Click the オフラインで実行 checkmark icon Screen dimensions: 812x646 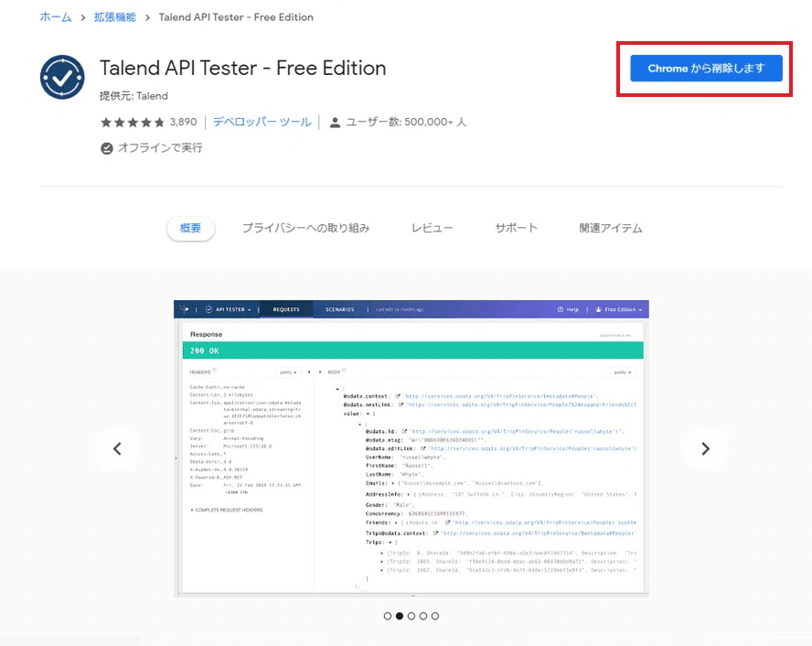107,148
